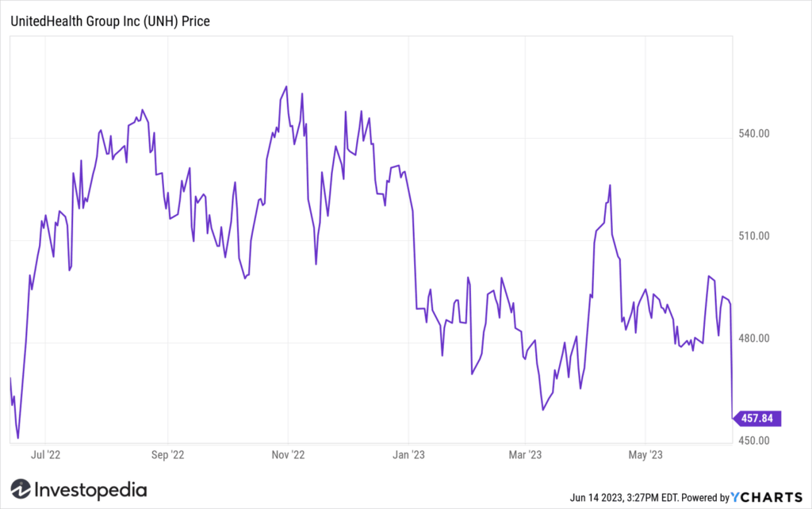Select the Sep '22 axis label
This screenshot has height=509, width=812.
(x=168, y=455)
